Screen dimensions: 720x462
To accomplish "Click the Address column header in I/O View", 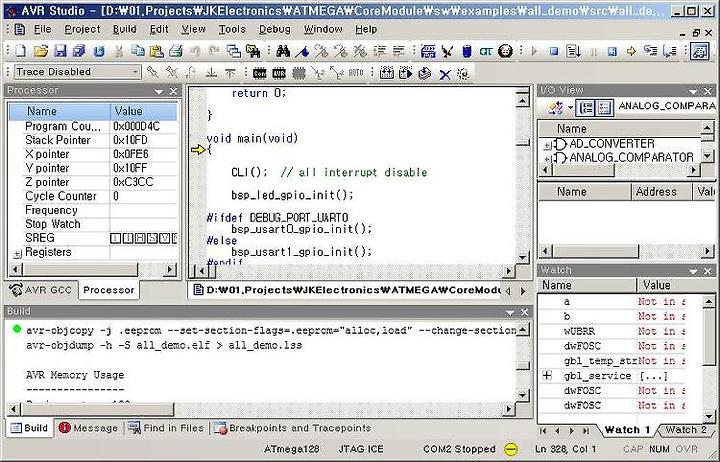I will point(661,192).
